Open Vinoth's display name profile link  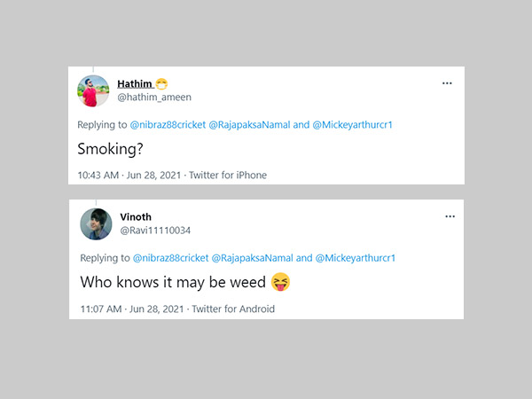(x=137, y=216)
